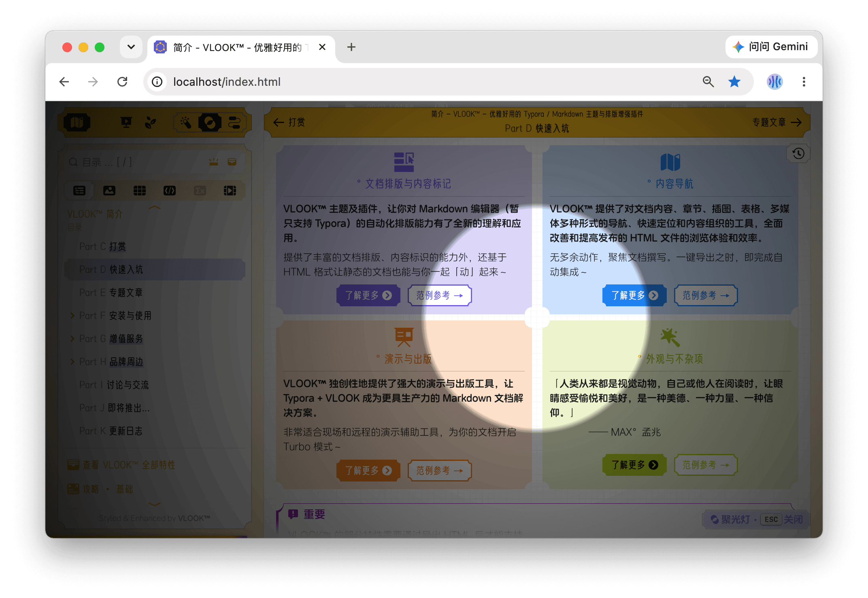Expand Part H 品牌周边 chevron
Image resolution: width=868 pixels, height=598 pixels.
click(x=72, y=362)
